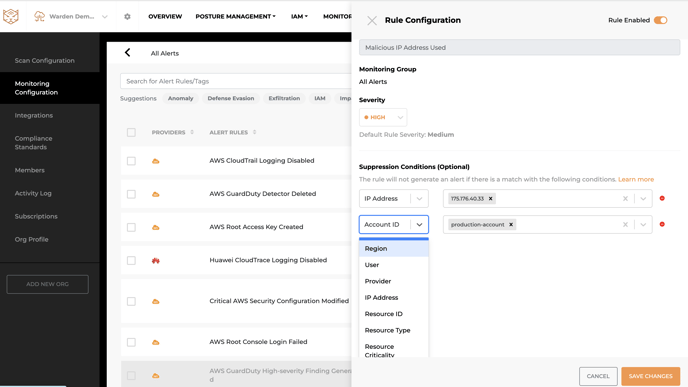
Task: Remove the 175.176.40.33 IP tag
Action: [x=491, y=199]
